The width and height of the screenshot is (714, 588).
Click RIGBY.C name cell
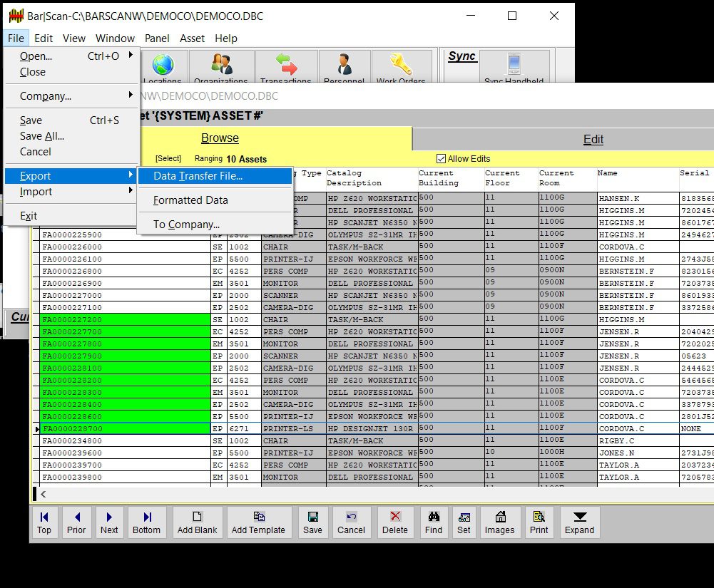point(638,440)
